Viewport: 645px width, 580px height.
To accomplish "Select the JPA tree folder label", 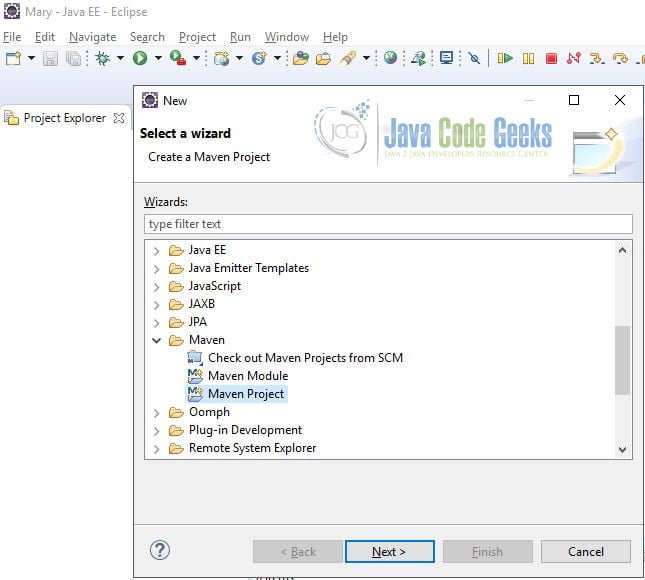I will [x=198, y=322].
